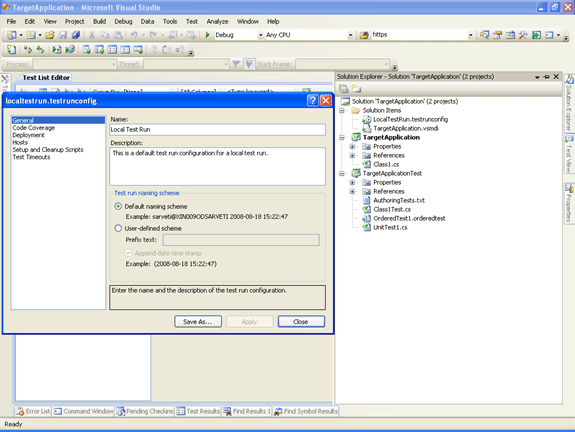The height and width of the screenshot is (432, 575).
Task: Click the Run All Tests in Solution icon
Action: (x=40, y=50)
